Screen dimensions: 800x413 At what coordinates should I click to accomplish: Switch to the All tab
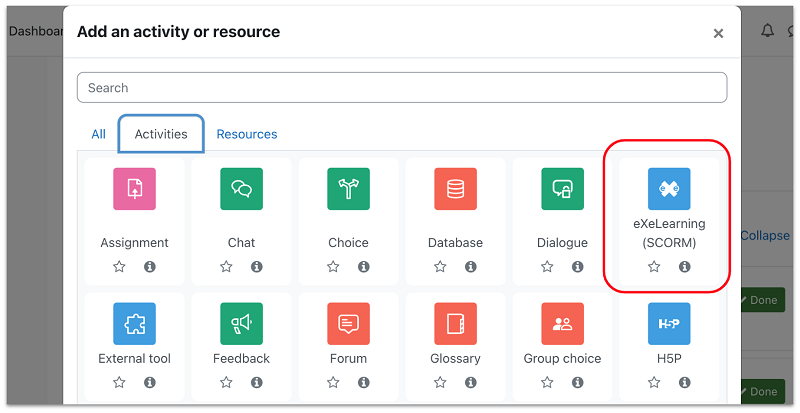click(98, 134)
